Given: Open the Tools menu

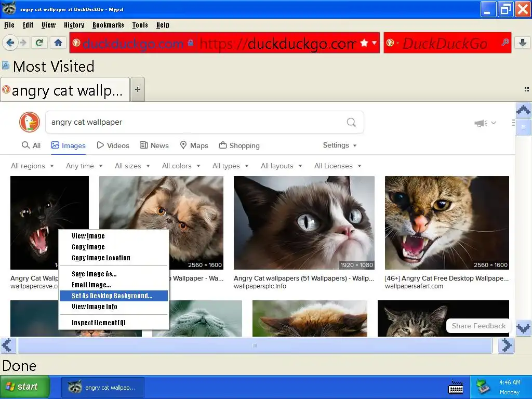Looking at the screenshot, I should tap(140, 25).
